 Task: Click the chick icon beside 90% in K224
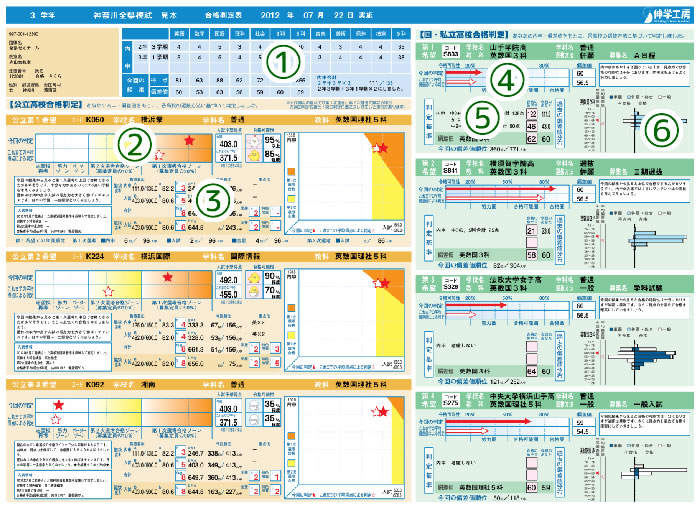tap(254, 278)
